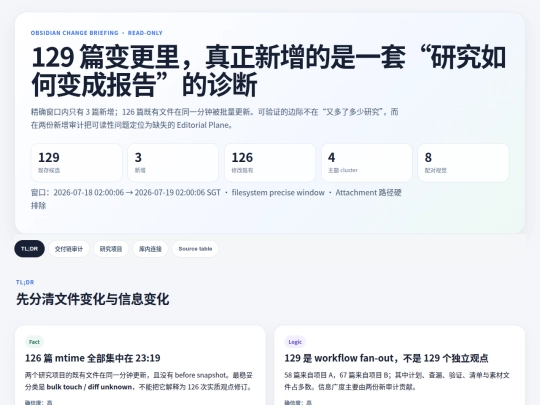Click the filesystem precise window text
Image resolution: width=540 pixels, height=405 pixels.
pos(278,193)
